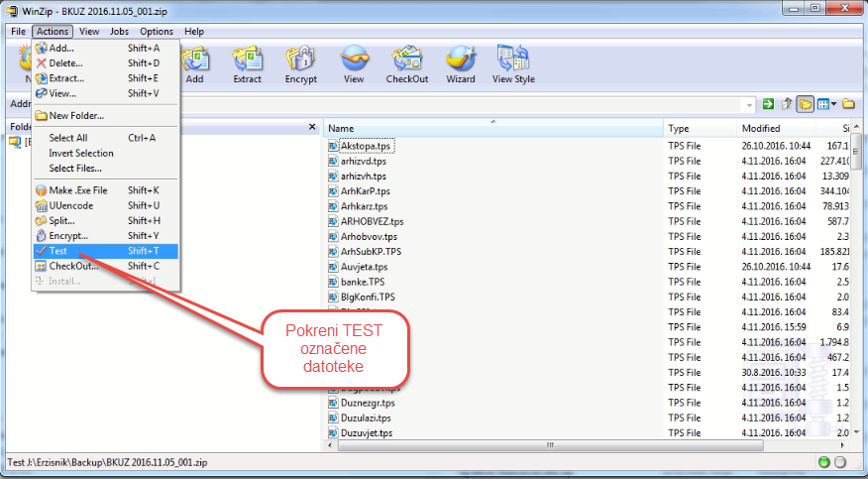Viewport: 868px width, 479px height.
Task: Choose Encrypt... in Actions menu
Action: click(x=105, y=236)
